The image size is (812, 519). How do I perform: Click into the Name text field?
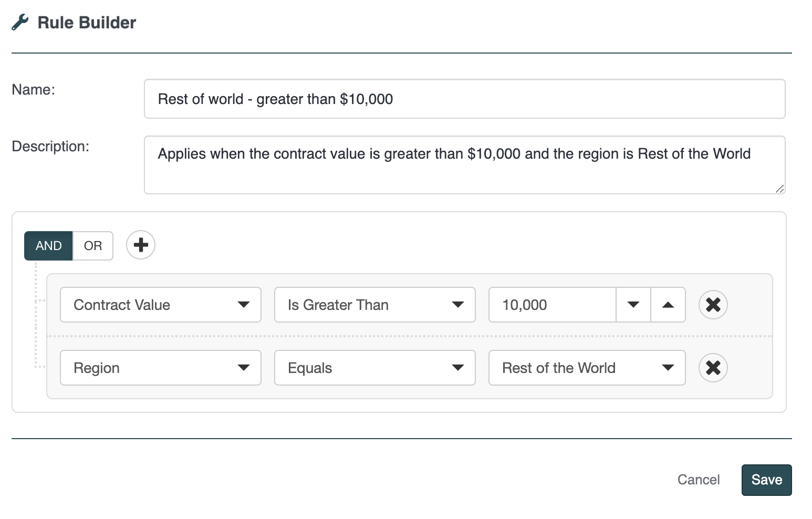click(464, 99)
